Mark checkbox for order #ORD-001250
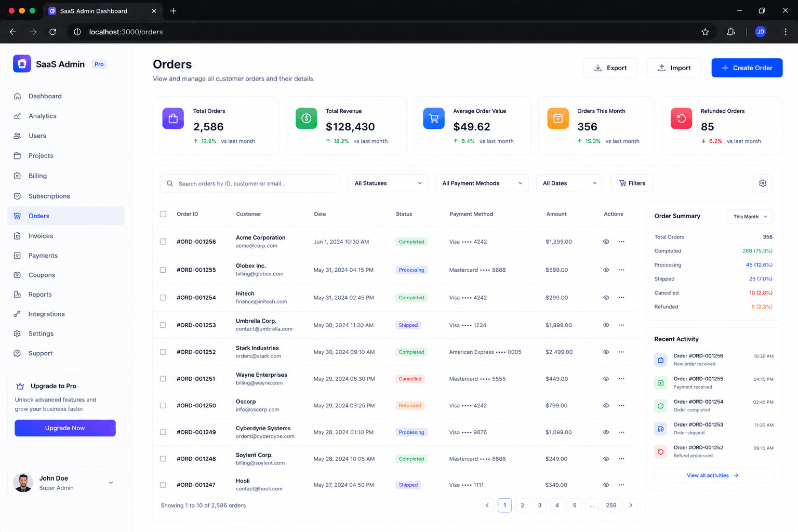Screen dimensions: 798x532 coord(163,405)
